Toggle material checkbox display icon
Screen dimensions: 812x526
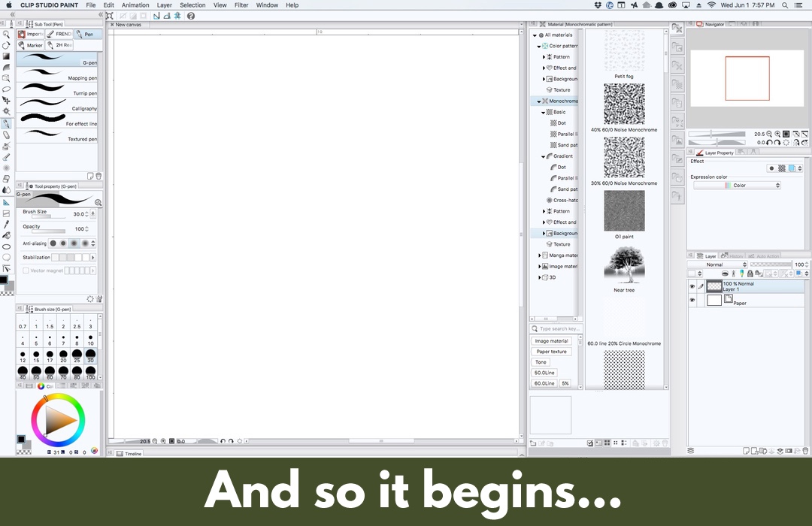(x=590, y=443)
